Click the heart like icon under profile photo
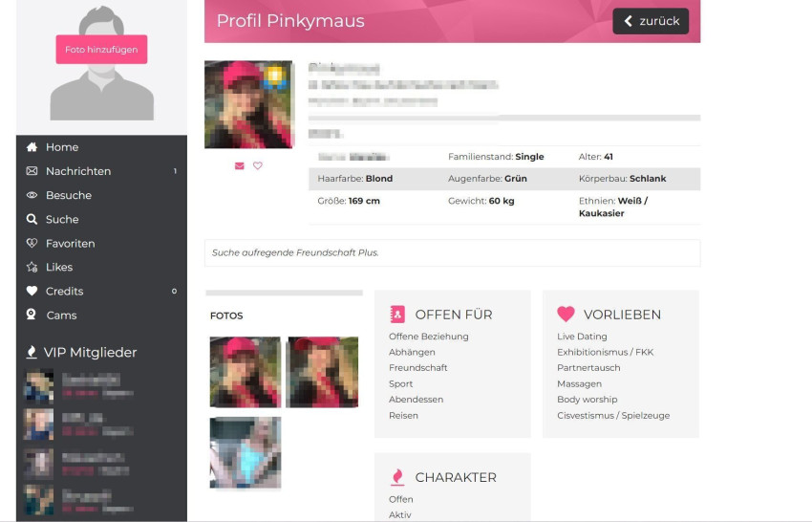812x522 pixels. pos(258,165)
